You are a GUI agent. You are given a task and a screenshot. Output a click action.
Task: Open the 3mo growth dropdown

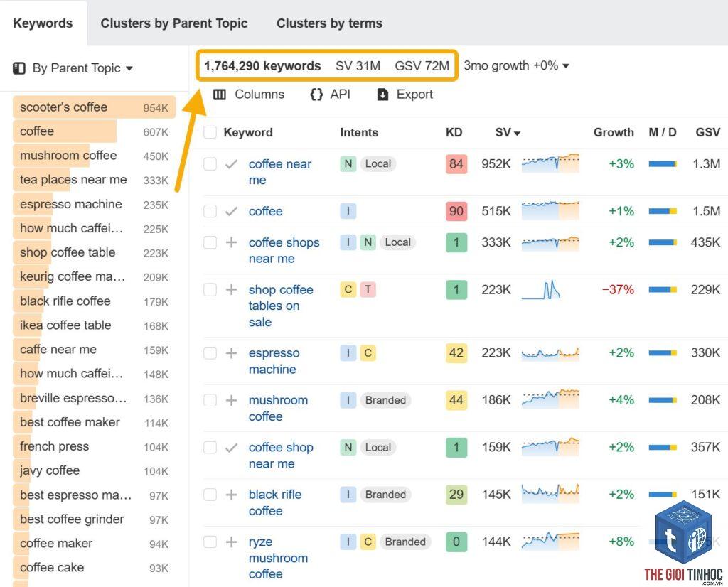coord(516,65)
